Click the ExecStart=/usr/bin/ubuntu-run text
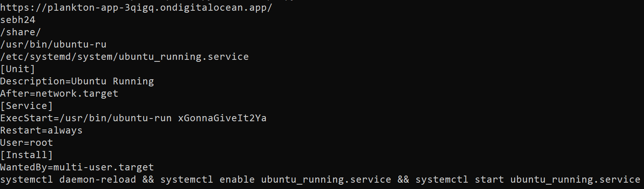This screenshot has height=189, width=644. [x=86, y=118]
